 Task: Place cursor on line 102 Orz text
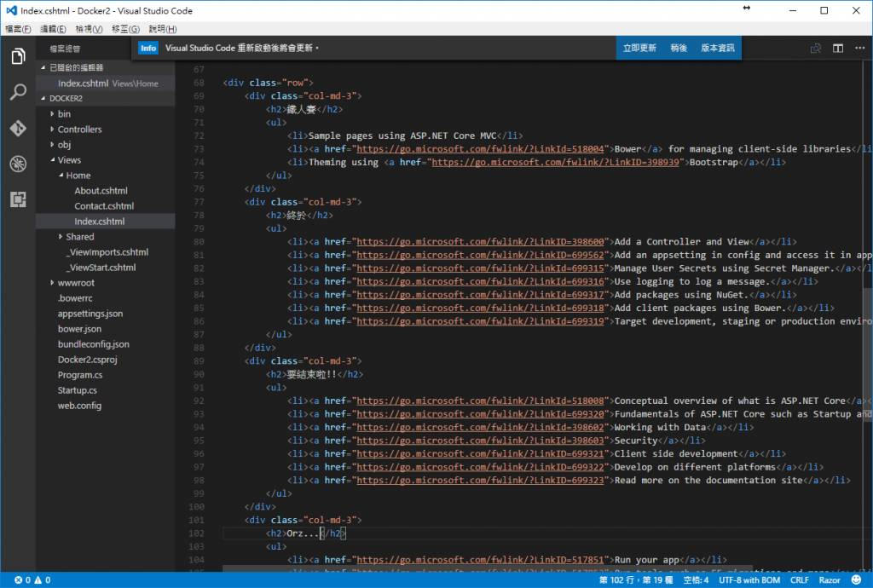click(303, 533)
